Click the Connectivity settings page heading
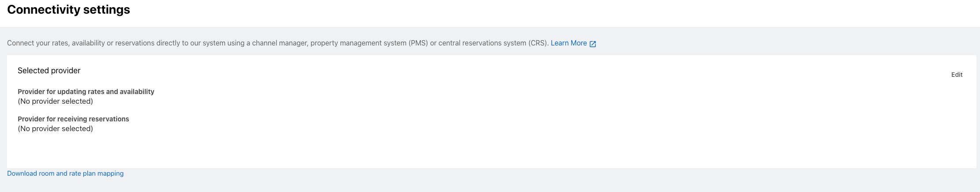The height and width of the screenshot is (192, 980). pyautogui.click(x=68, y=10)
